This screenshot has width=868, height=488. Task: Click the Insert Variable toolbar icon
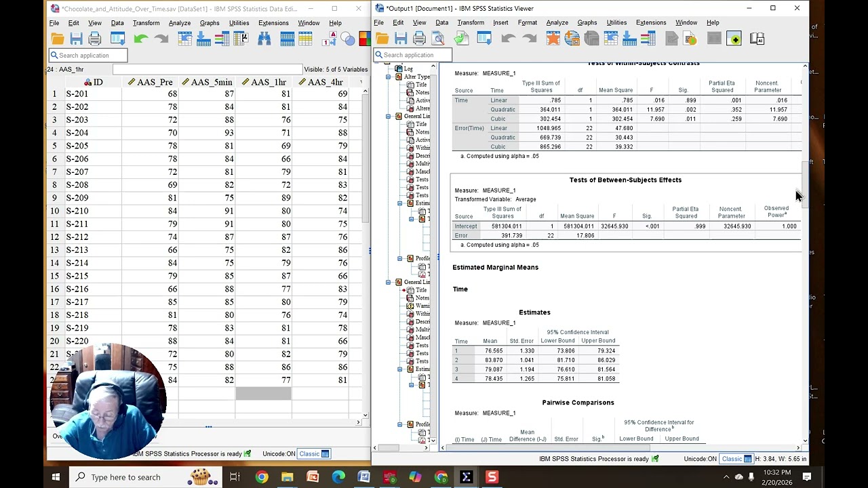305,39
